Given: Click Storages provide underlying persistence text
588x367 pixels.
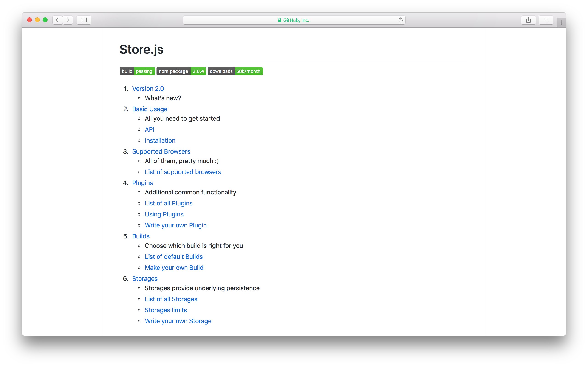Looking at the screenshot, I should [202, 288].
